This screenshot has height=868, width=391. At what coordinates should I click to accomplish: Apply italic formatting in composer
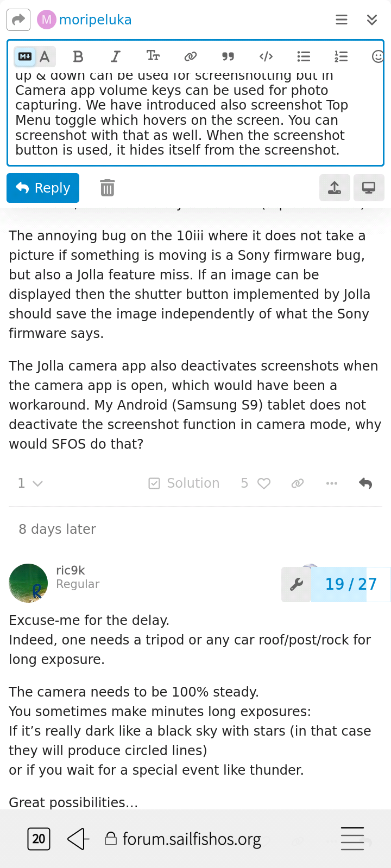(115, 56)
